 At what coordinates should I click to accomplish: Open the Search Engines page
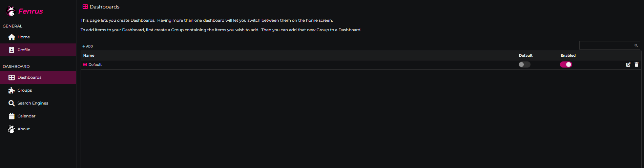pyautogui.click(x=33, y=103)
